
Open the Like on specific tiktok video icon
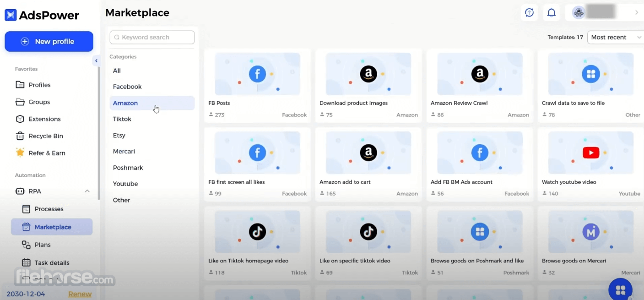pos(368,232)
